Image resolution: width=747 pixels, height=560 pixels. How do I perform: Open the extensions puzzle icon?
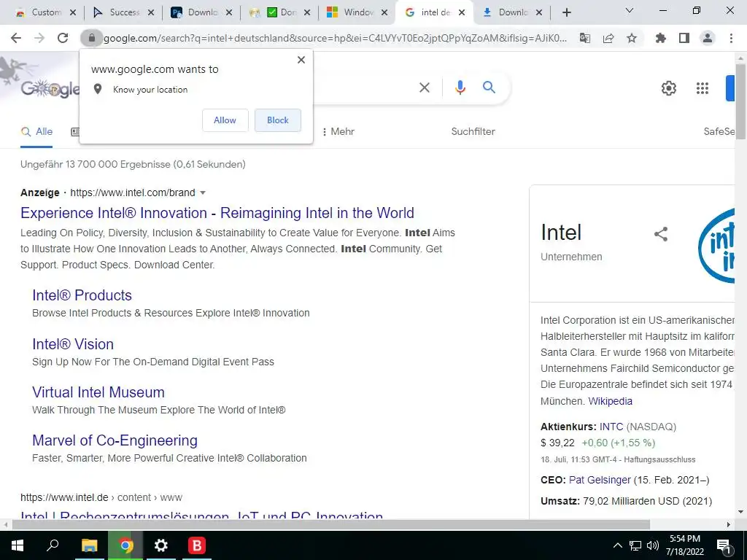coord(660,38)
